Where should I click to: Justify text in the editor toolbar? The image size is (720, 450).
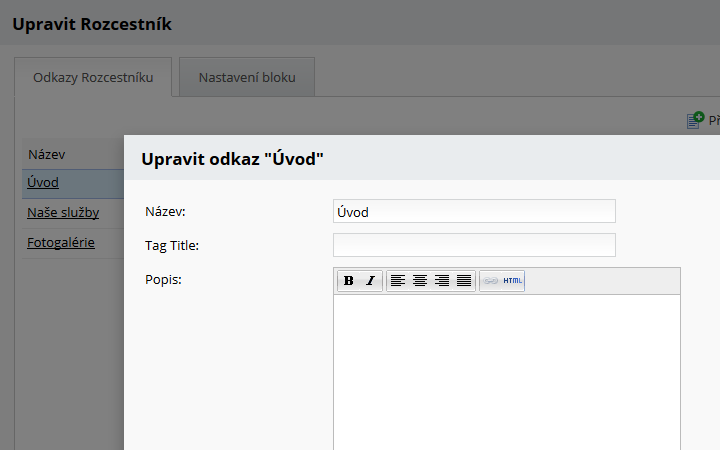464,281
